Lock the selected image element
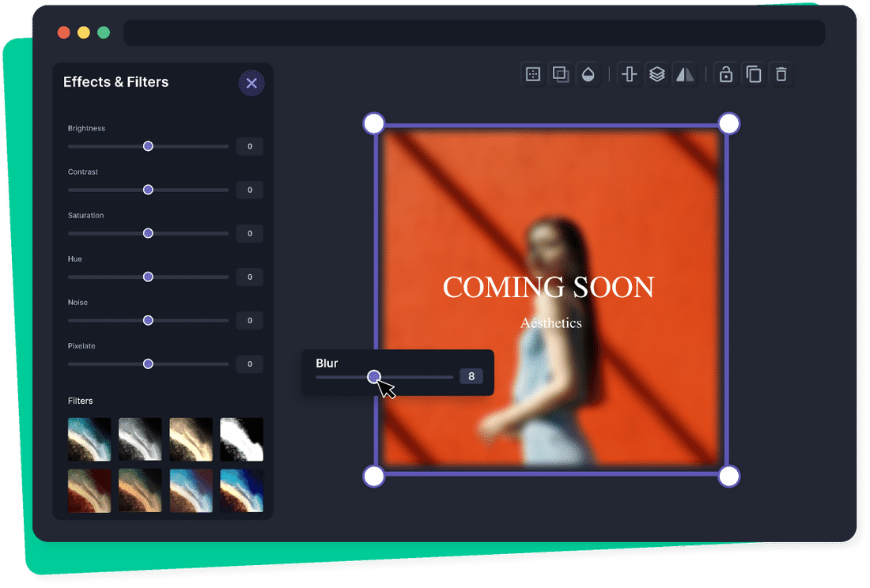870x588 pixels. click(x=725, y=73)
